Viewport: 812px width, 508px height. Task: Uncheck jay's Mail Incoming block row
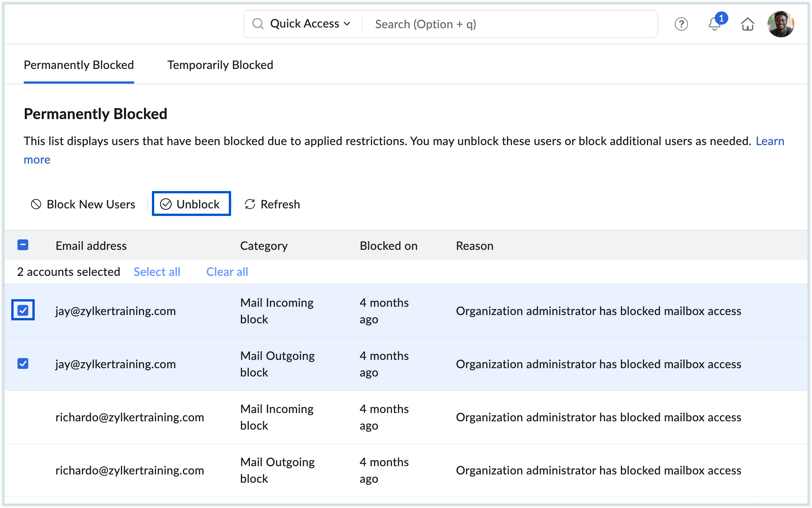click(x=23, y=310)
